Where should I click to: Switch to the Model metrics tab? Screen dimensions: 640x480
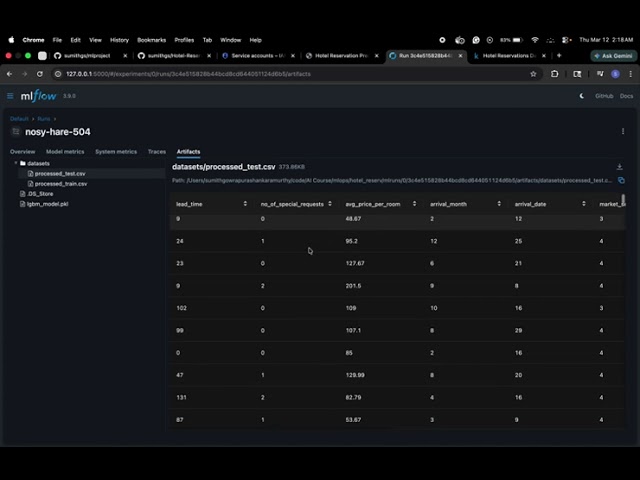tap(65, 151)
